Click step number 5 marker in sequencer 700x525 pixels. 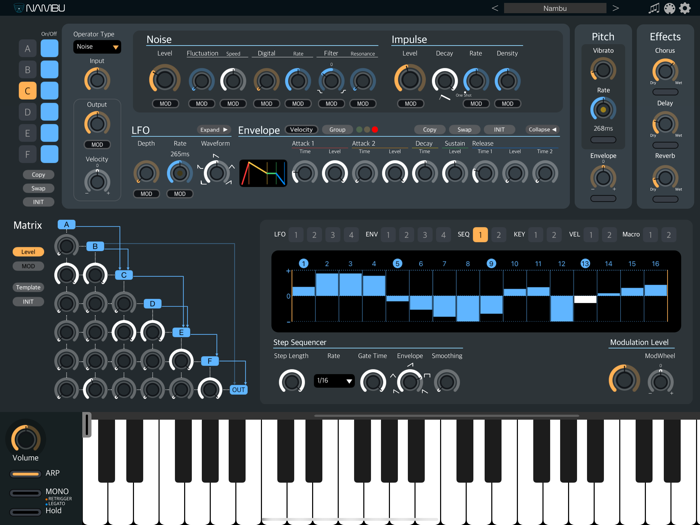tap(397, 263)
